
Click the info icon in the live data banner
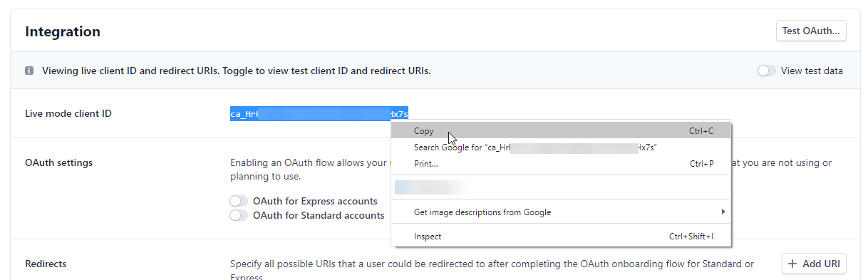point(29,71)
